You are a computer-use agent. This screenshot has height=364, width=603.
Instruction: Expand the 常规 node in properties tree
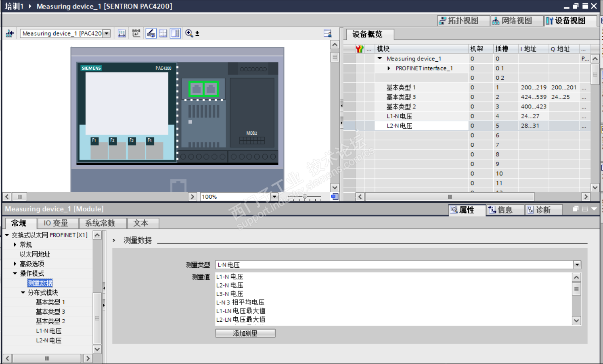[x=15, y=245]
